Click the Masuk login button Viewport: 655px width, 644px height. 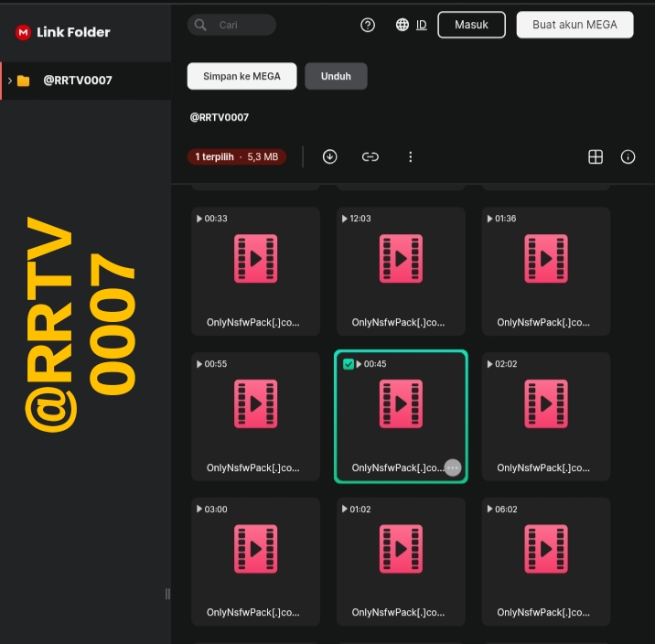click(x=472, y=25)
